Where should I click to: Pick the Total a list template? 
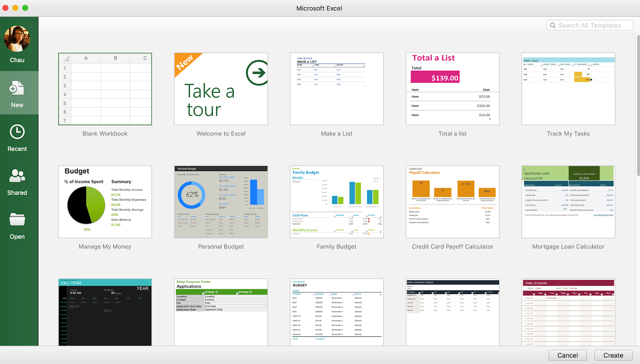click(x=453, y=89)
